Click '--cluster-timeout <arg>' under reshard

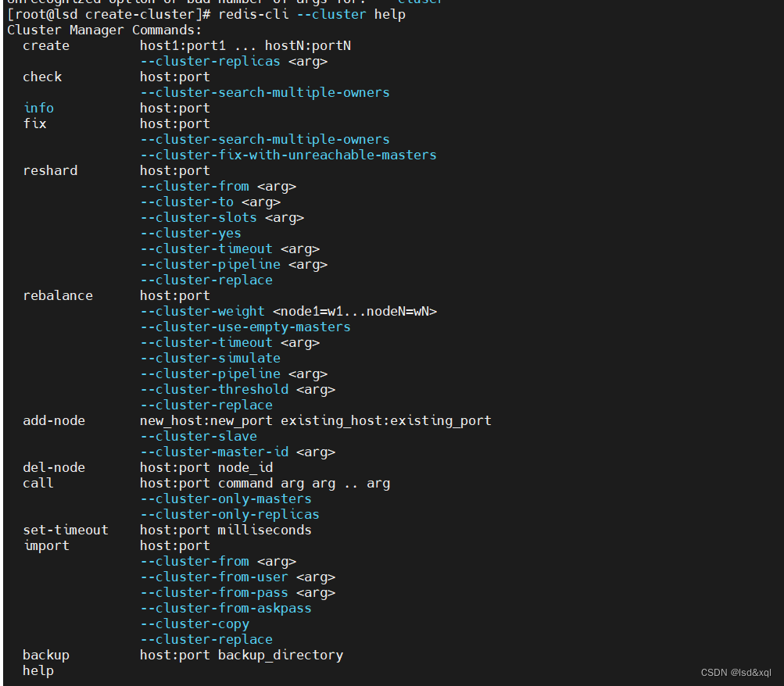tap(230, 248)
